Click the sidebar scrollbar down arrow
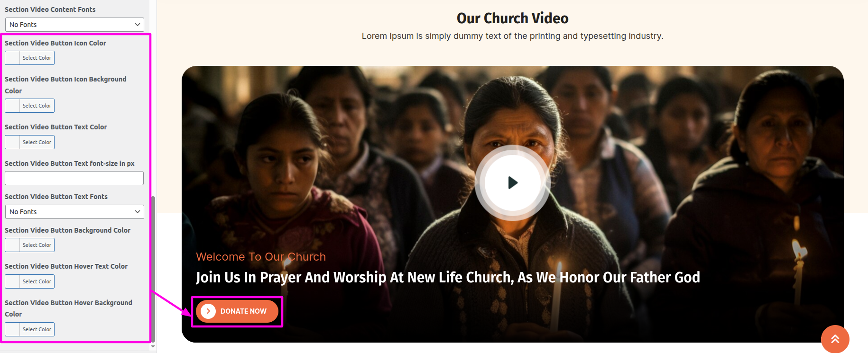Screen dimensions: 868x353 pyautogui.click(x=153, y=347)
